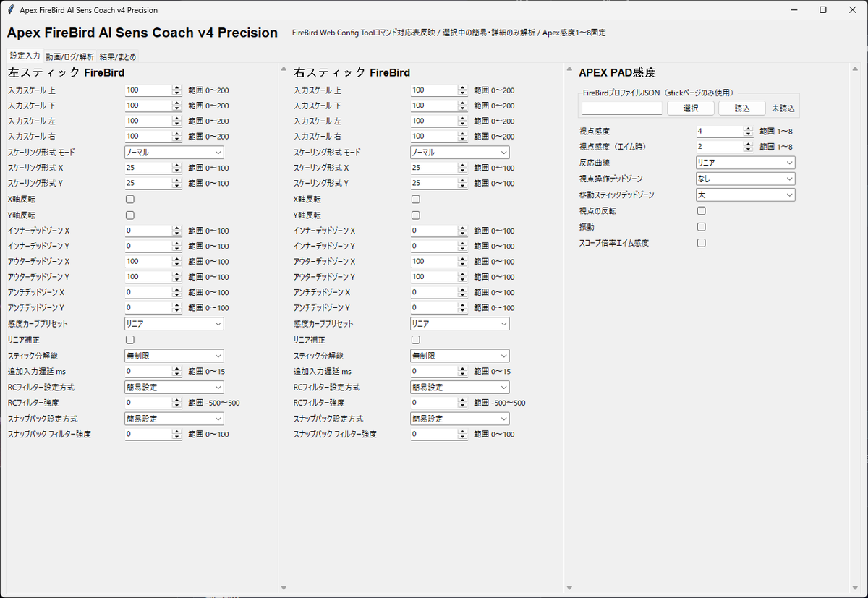Switch to the 動画/ログ/解析 tab
The width and height of the screenshot is (868, 598).
[x=69, y=56]
